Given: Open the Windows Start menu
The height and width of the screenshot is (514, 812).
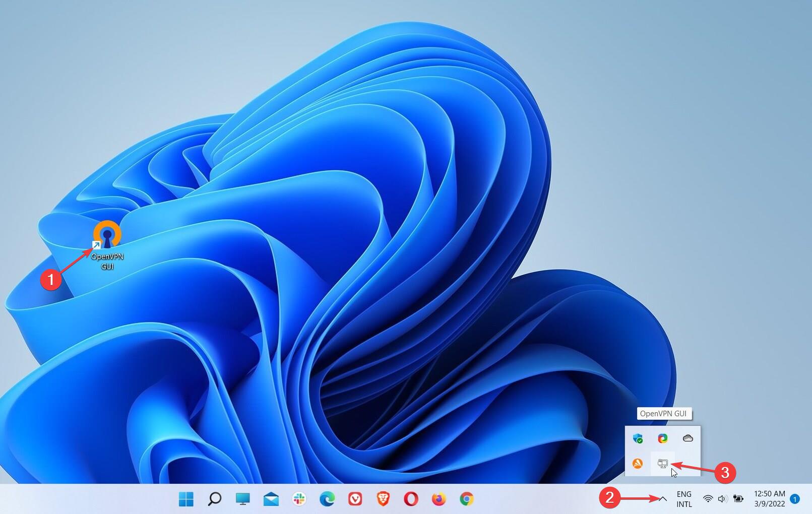Looking at the screenshot, I should coord(186,499).
